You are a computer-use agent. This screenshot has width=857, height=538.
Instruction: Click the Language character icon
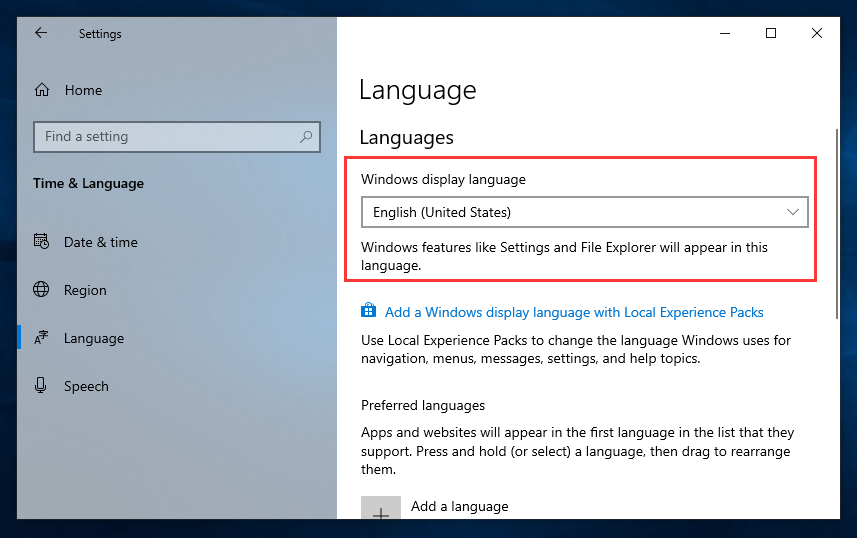pyautogui.click(x=41, y=337)
